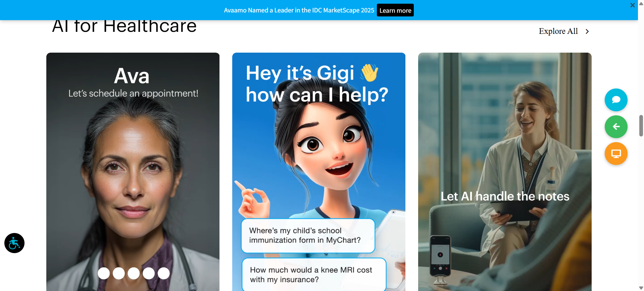Click the knee MRI cost question bubble

pyautogui.click(x=314, y=275)
